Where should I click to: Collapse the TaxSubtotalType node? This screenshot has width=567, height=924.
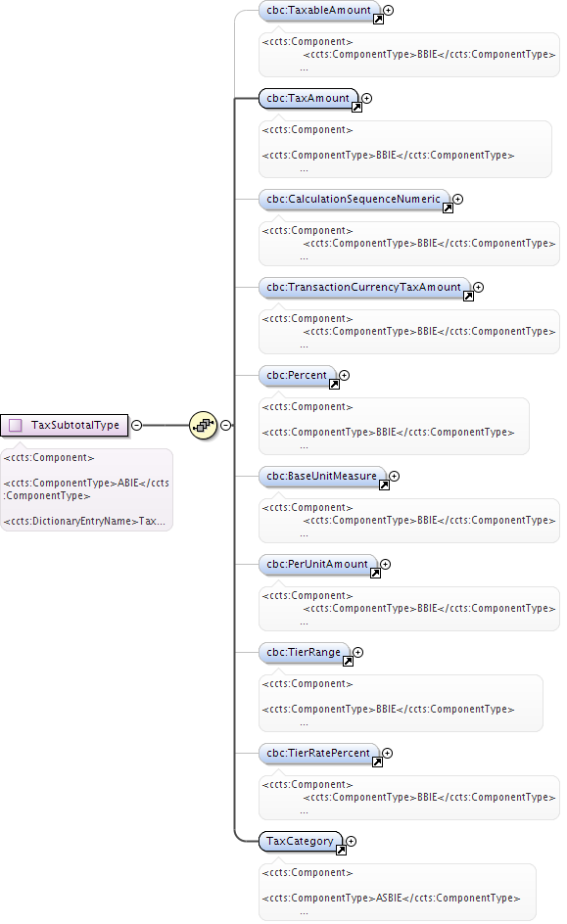pos(137,425)
